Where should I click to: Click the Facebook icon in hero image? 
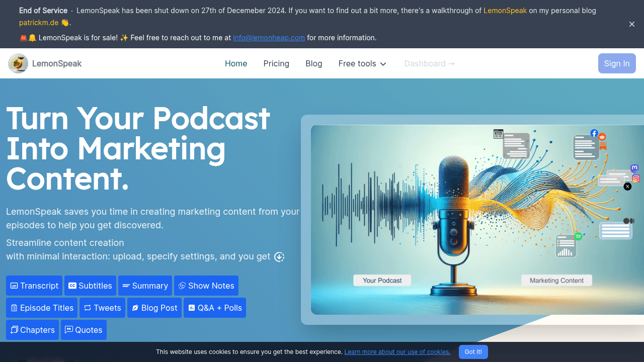click(594, 133)
